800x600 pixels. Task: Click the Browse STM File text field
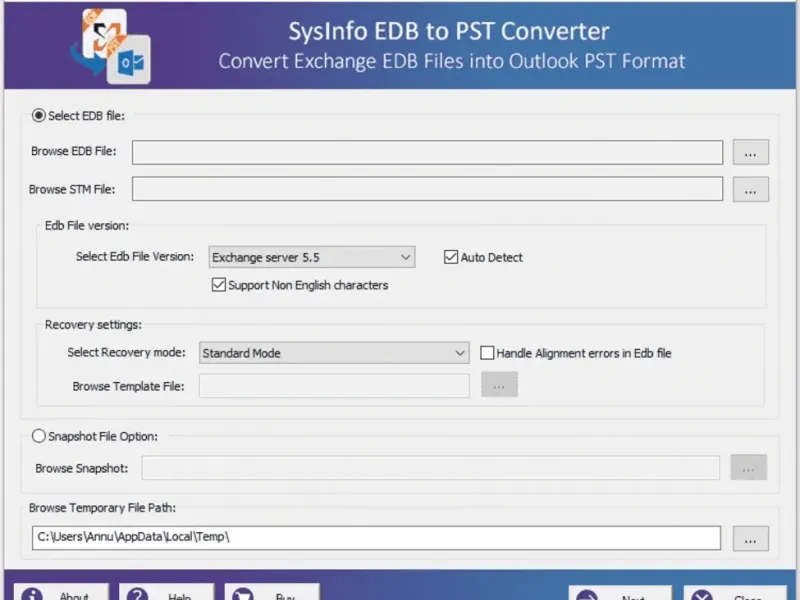(x=428, y=189)
